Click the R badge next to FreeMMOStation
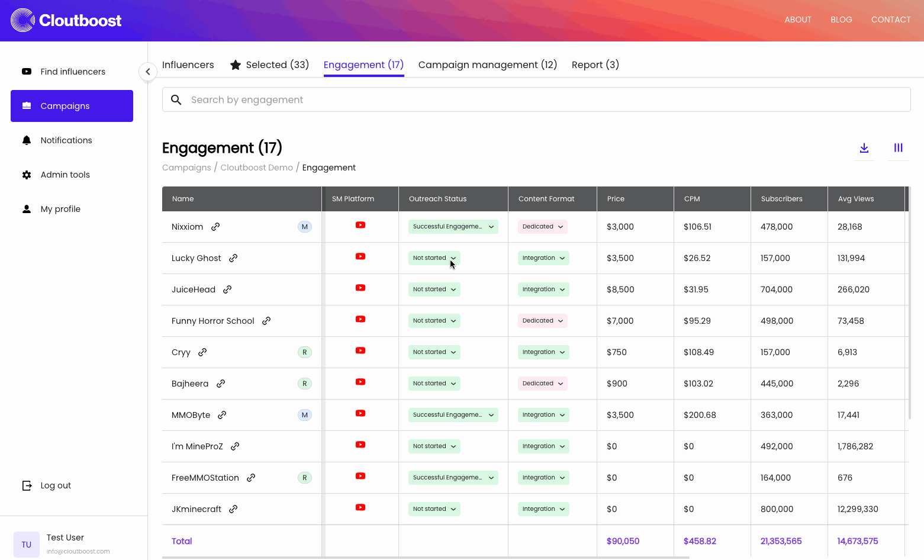 pos(305,478)
